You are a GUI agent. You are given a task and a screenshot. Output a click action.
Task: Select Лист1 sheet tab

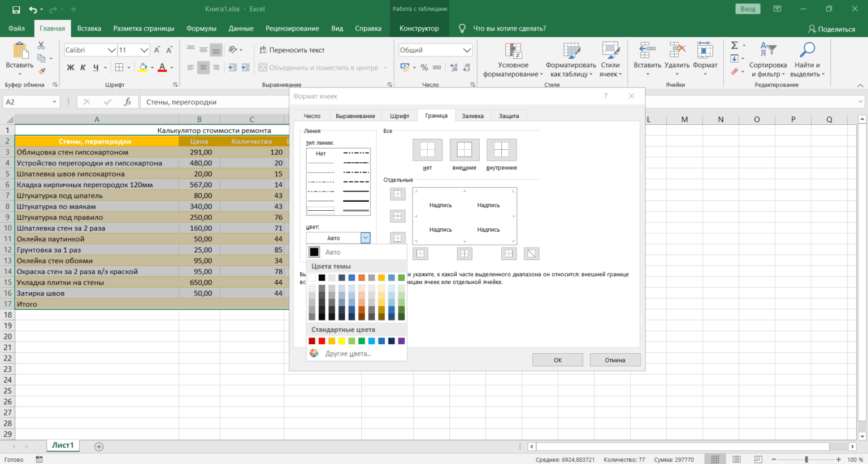[x=63, y=445]
